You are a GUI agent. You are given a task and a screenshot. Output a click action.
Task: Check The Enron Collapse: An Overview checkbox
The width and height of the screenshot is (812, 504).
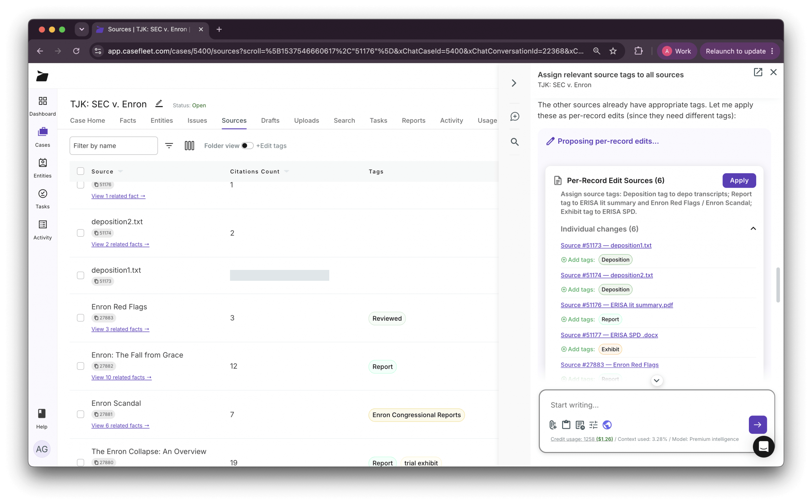(80, 462)
